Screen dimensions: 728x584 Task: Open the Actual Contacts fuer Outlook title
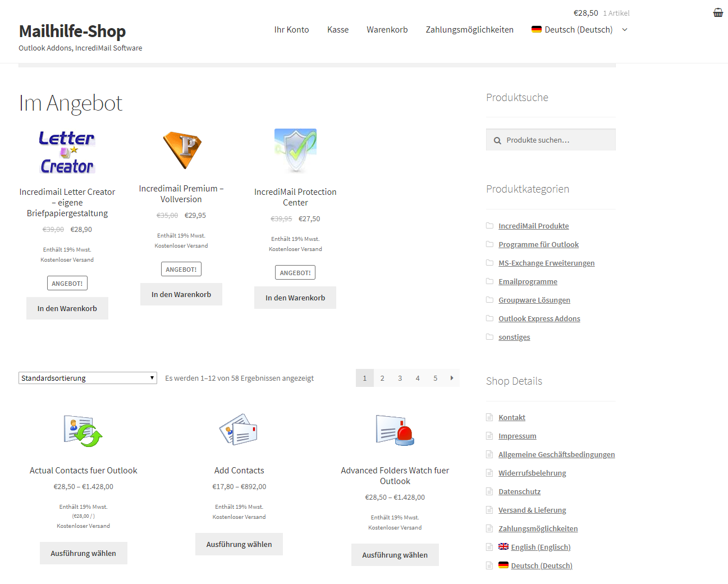click(84, 471)
